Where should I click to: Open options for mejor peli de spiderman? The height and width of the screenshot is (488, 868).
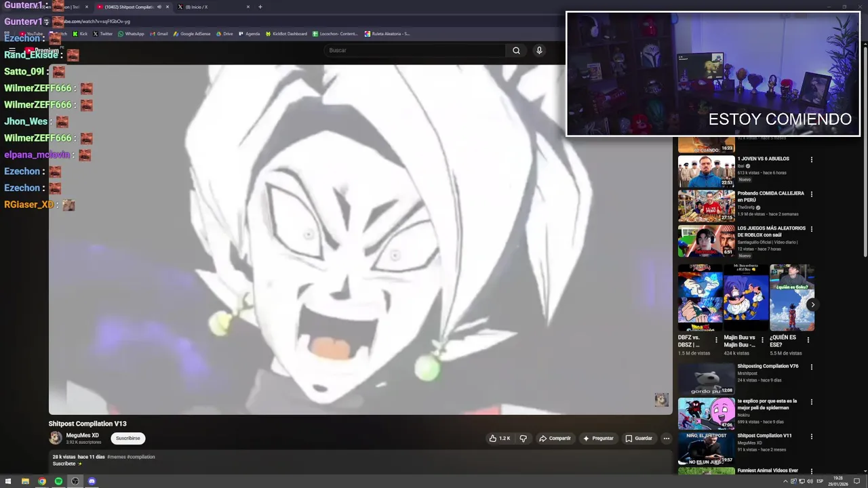coord(811,402)
